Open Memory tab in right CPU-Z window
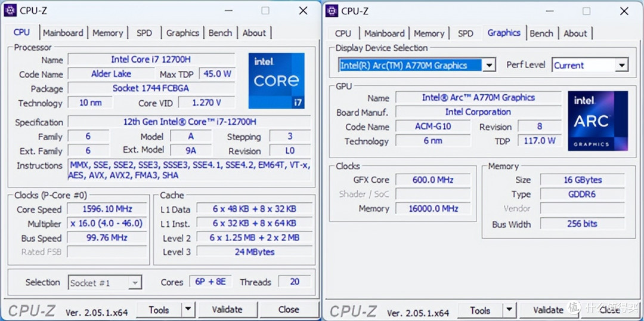Viewport: 644px width, 321px height. 429,33
